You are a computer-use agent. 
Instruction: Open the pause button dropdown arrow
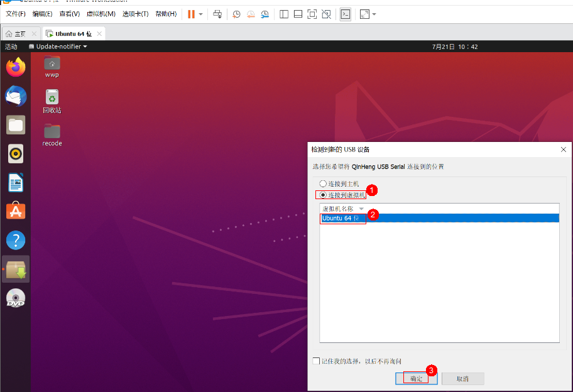[201, 14]
